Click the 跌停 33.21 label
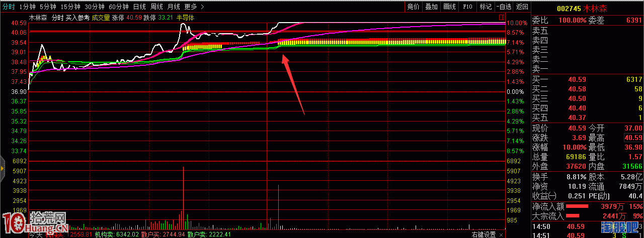The width and height of the screenshot is (644, 238). (158, 18)
